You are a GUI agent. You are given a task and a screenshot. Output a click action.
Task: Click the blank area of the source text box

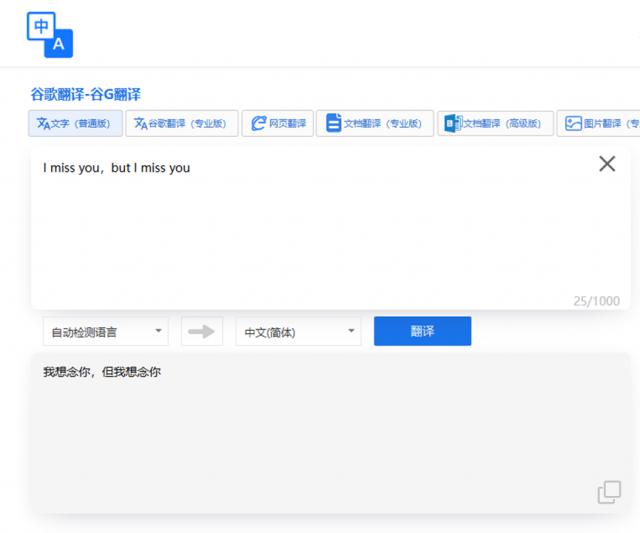click(330, 240)
